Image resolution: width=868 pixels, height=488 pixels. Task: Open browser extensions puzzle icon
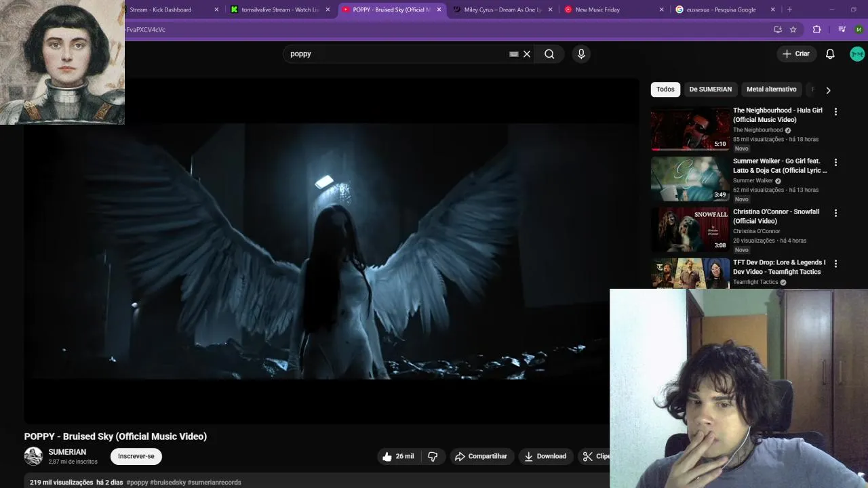pos(816,29)
